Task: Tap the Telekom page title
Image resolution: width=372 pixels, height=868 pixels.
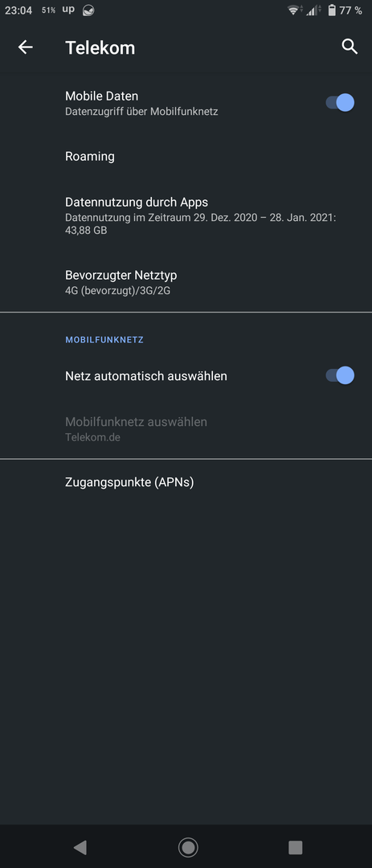Action: click(x=100, y=47)
